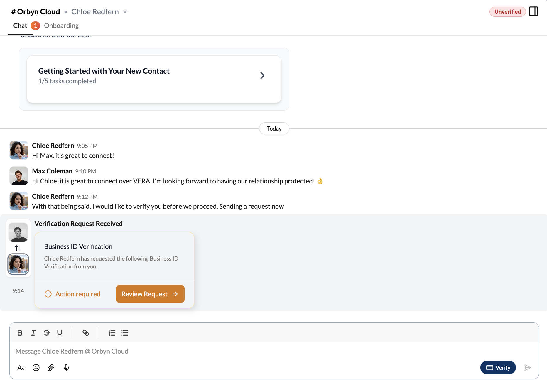The height and width of the screenshot is (392, 547).
Task: Click Review Request on the Business ID Verification
Action: coord(150,294)
